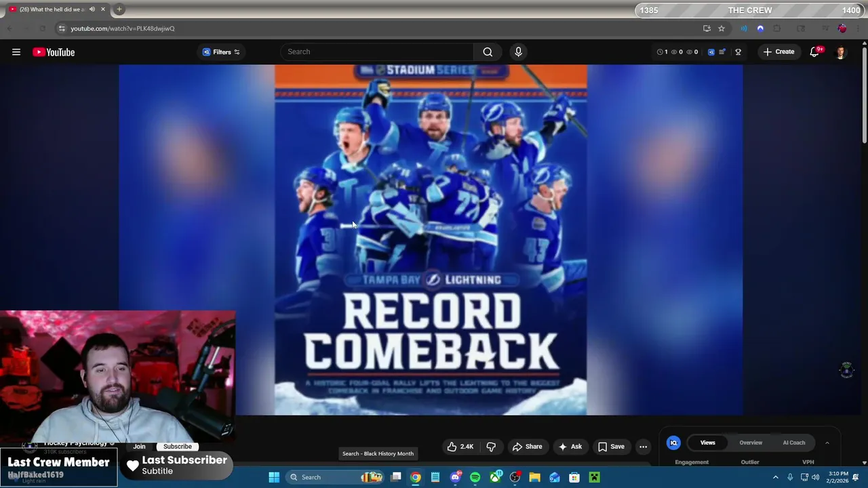868x488 pixels.
Task: Open Minecraft from the taskbar
Action: [x=594, y=477]
